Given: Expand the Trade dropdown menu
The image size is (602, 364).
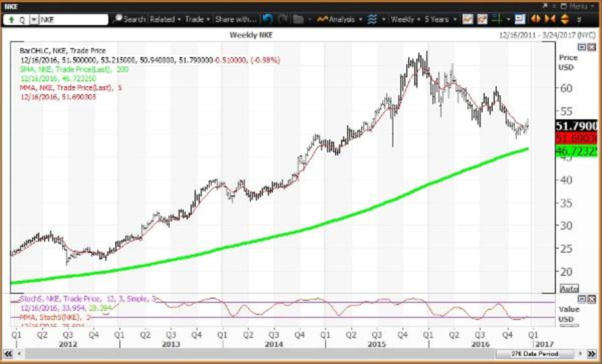Looking at the screenshot, I should (197, 19).
